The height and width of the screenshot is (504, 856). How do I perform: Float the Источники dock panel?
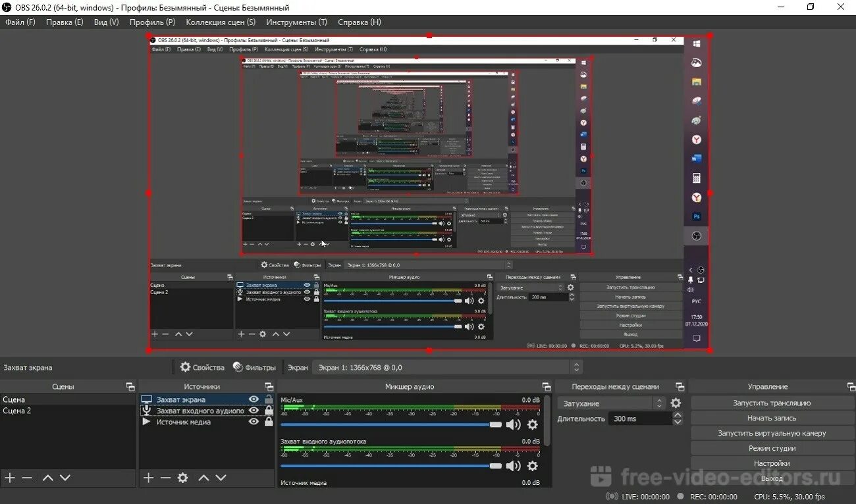coord(269,387)
